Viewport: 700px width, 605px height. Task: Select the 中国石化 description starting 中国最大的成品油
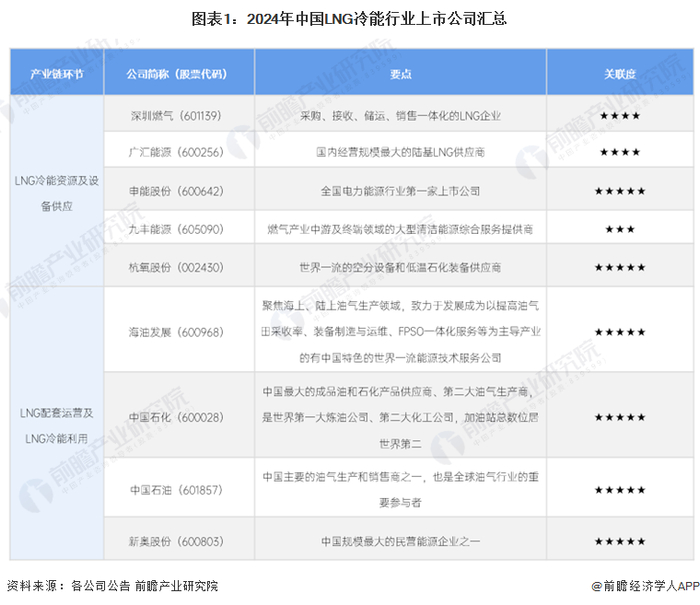coord(400,417)
